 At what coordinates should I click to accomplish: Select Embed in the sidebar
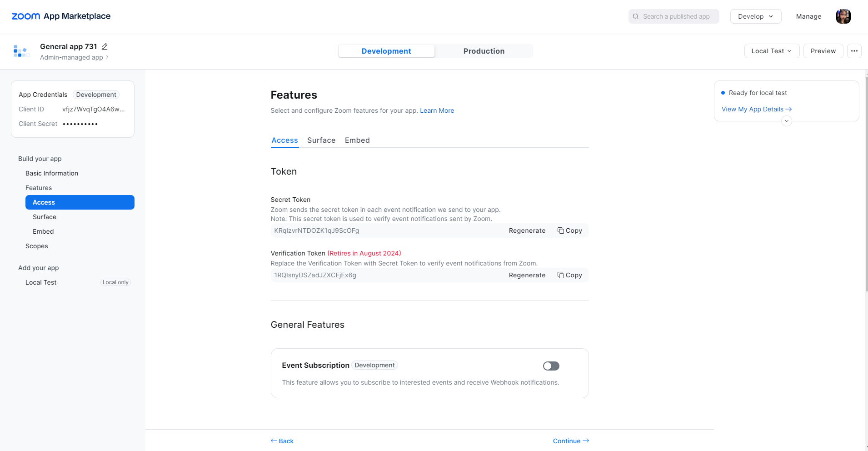click(x=43, y=231)
